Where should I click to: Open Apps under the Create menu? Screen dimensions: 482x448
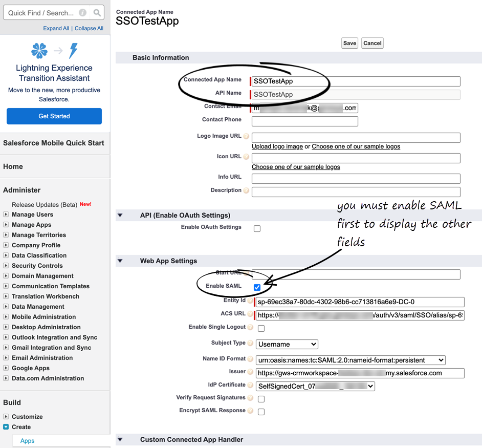tap(27, 440)
